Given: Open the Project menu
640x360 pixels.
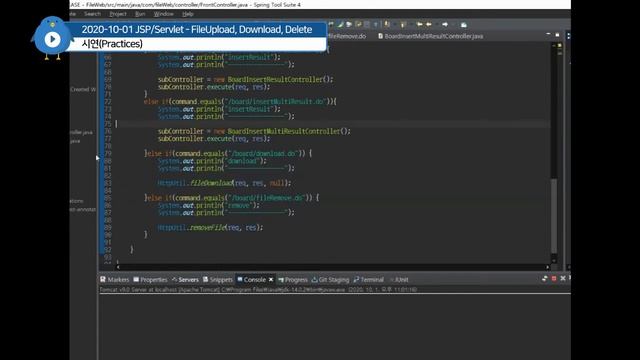Looking at the screenshot, I should point(118,14).
